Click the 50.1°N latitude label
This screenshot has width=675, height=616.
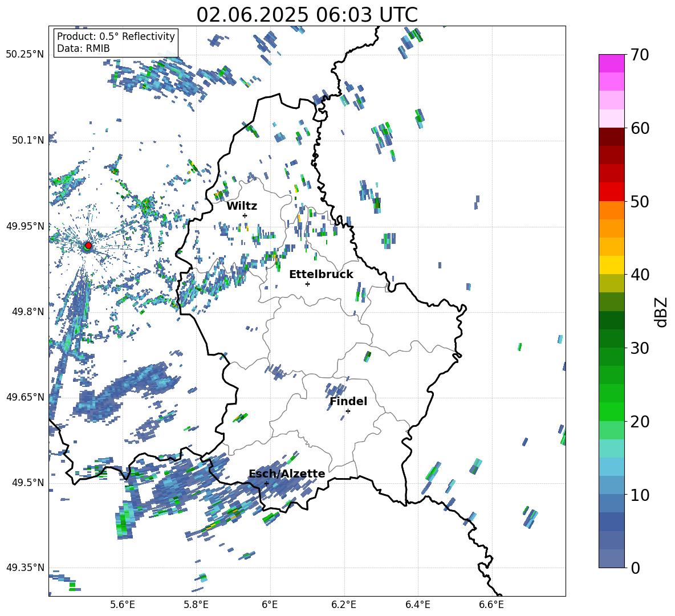point(28,140)
